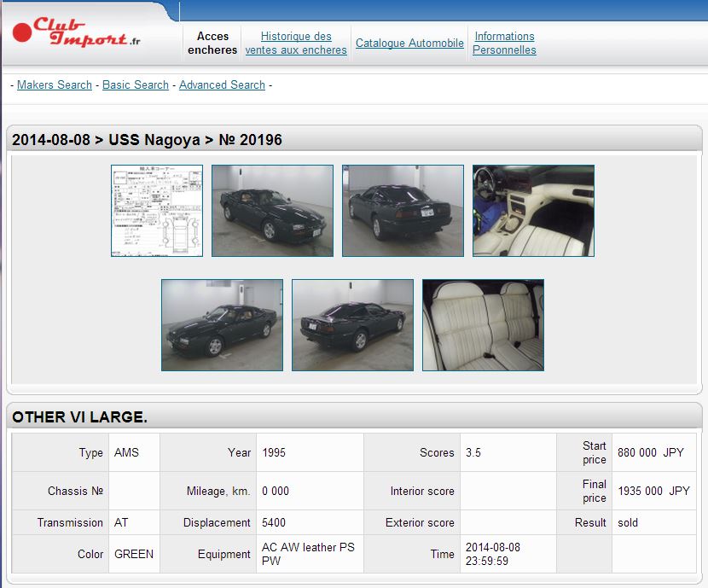The image size is (708, 588).
Task: Open car photo with front facing right
Action: pyautogui.click(x=272, y=211)
